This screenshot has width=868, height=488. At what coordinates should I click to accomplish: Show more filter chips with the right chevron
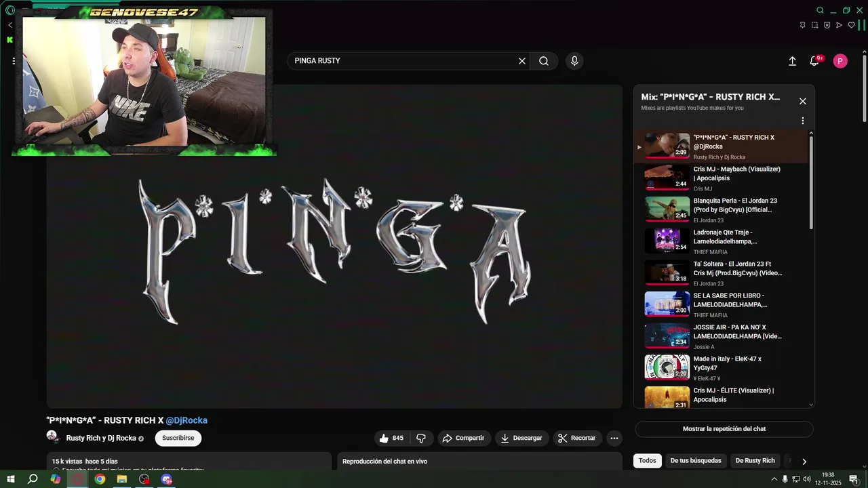pos(804,461)
